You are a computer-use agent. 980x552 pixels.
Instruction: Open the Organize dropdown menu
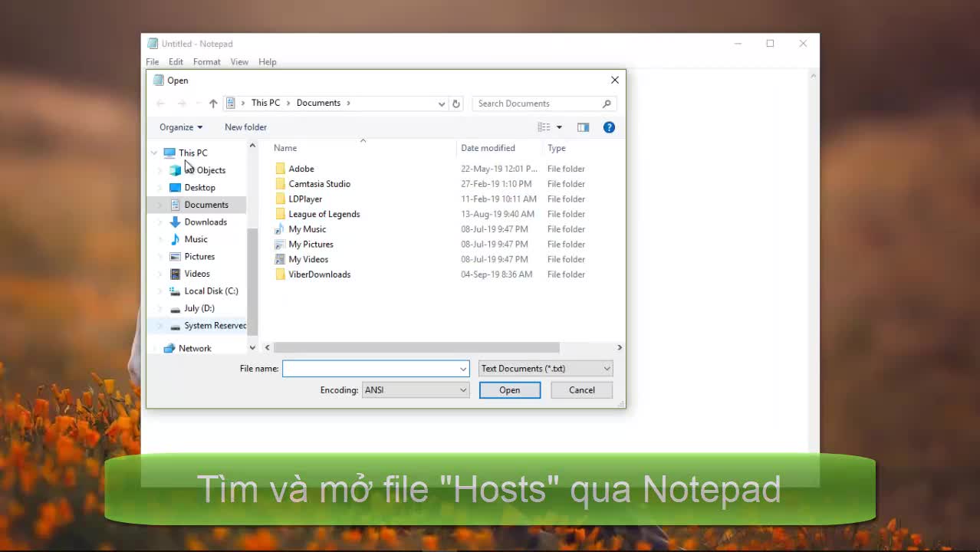pyautogui.click(x=181, y=127)
